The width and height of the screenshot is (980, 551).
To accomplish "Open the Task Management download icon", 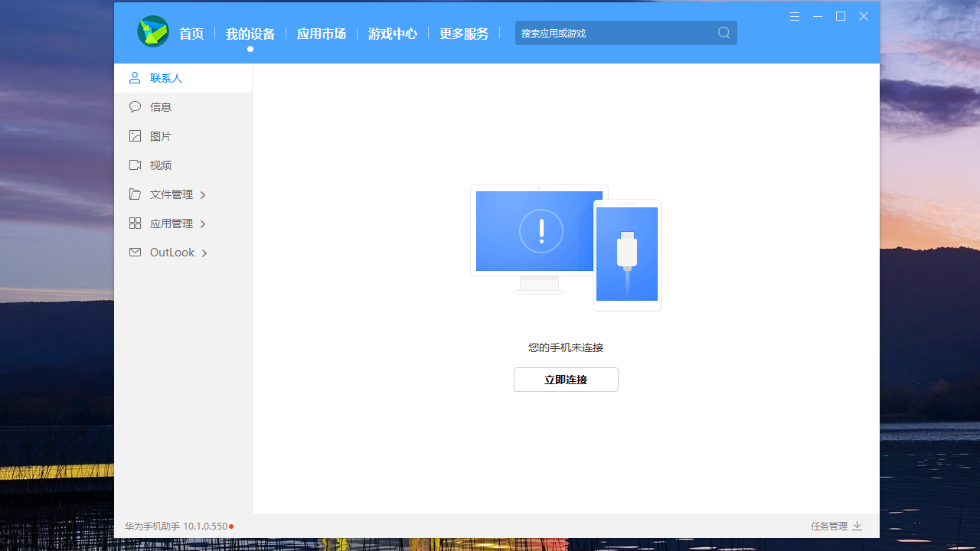I will (x=857, y=526).
